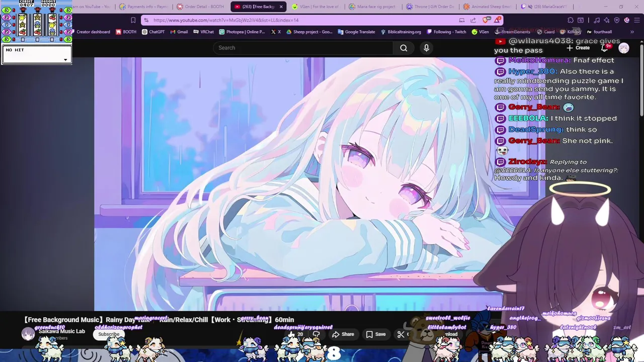Open the VRChat bookmark

pyautogui.click(x=203, y=32)
